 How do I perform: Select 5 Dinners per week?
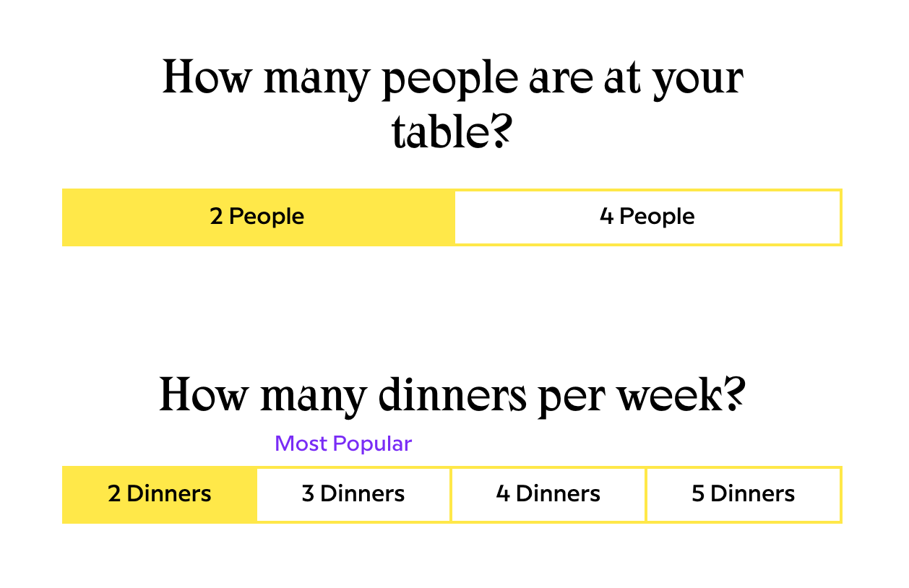coord(744,494)
